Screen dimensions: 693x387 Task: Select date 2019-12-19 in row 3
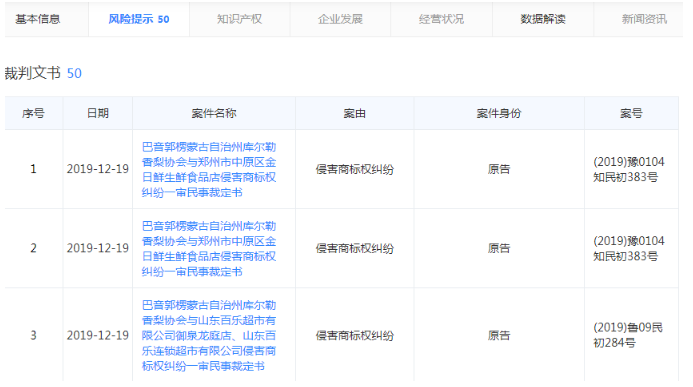[98, 336]
